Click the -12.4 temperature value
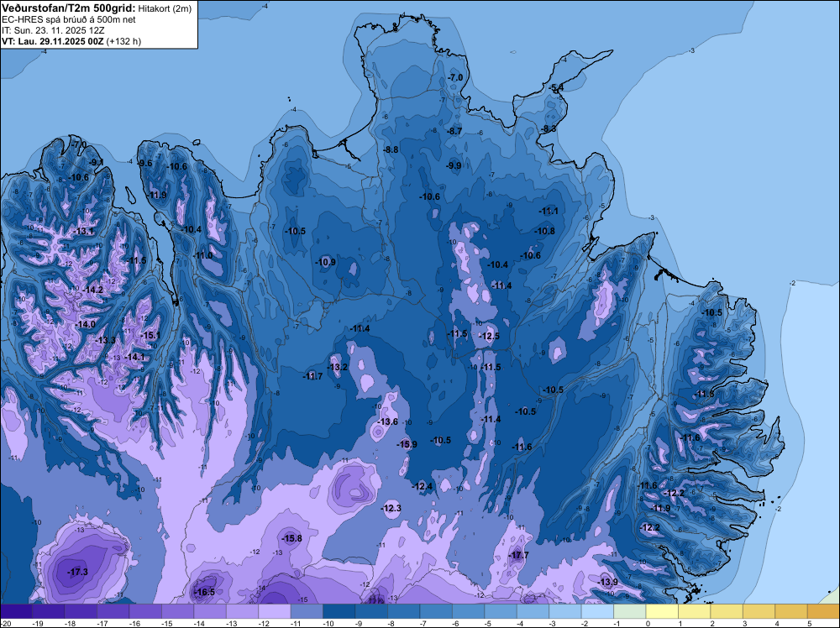Viewport: 840px width, 628px height. tap(423, 487)
